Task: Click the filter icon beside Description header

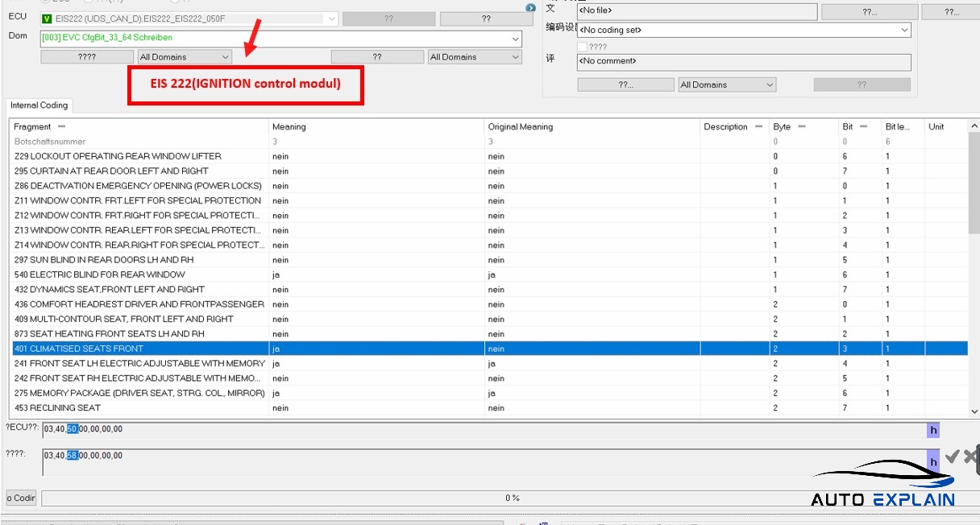Action: tap(758, 126)
